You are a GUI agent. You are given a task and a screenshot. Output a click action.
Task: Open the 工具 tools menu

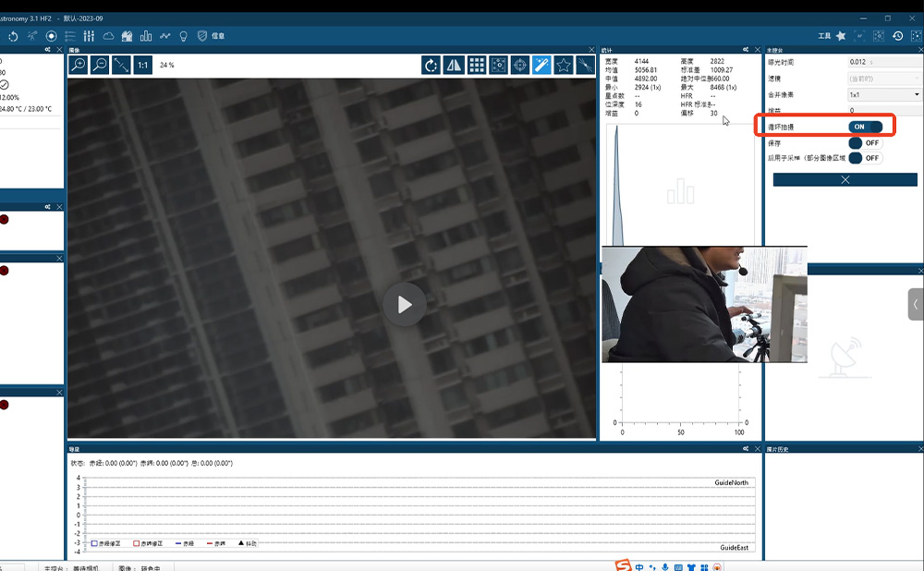[x=824, y=36]
